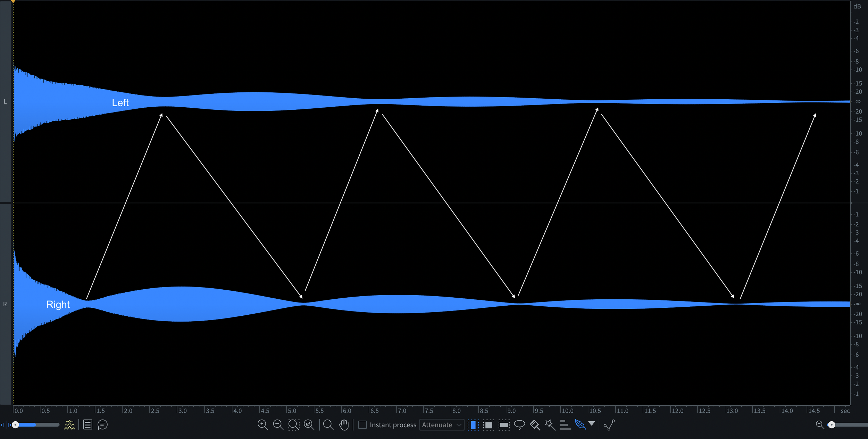868x439 pixels.
Task: Zoom to selection with dashed magnifier icon
Action: click(x=293, y=424)
